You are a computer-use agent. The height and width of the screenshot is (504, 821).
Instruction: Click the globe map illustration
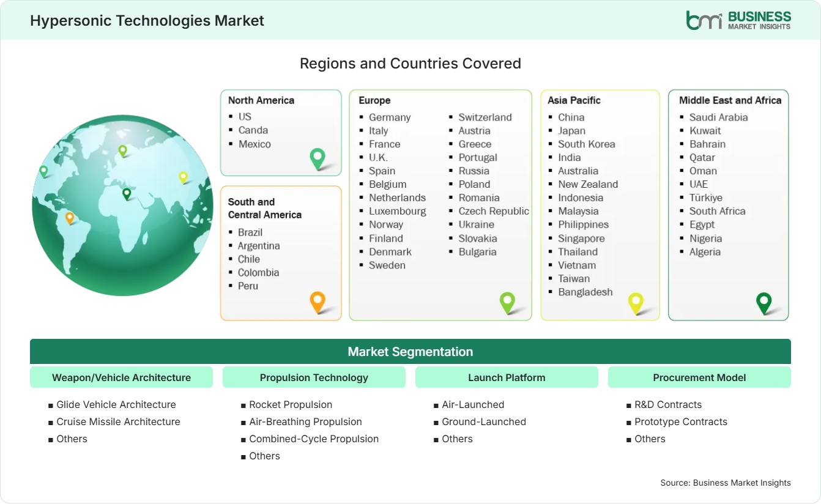coord(122,206)
